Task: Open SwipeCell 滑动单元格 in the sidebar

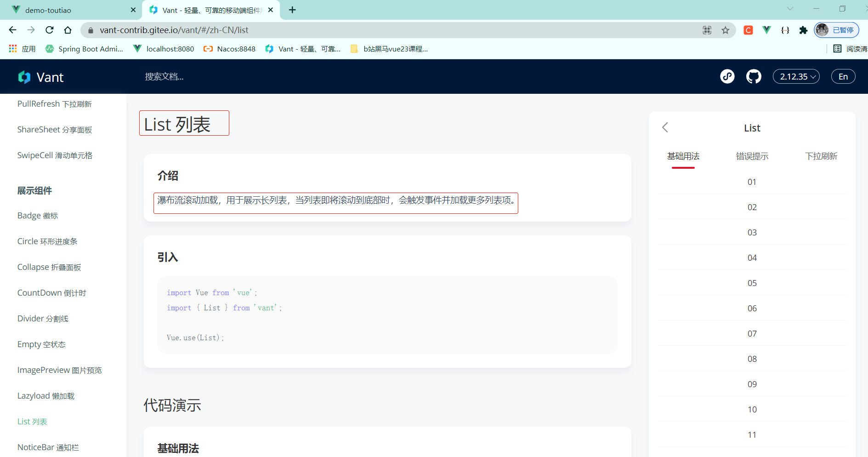Action: coord(55,155)
